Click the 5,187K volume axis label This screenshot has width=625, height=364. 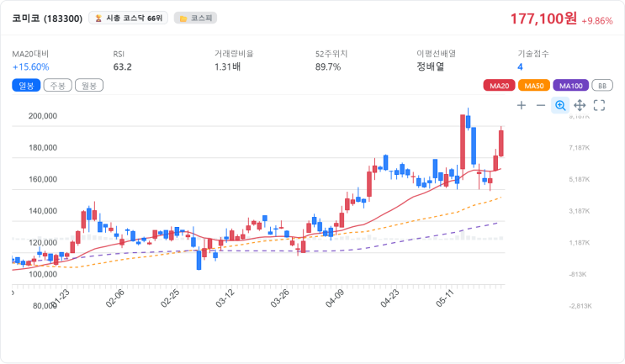[580, 179]
